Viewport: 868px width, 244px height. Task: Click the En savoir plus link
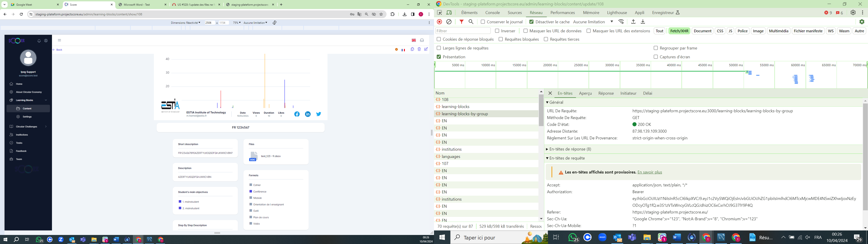650,172
